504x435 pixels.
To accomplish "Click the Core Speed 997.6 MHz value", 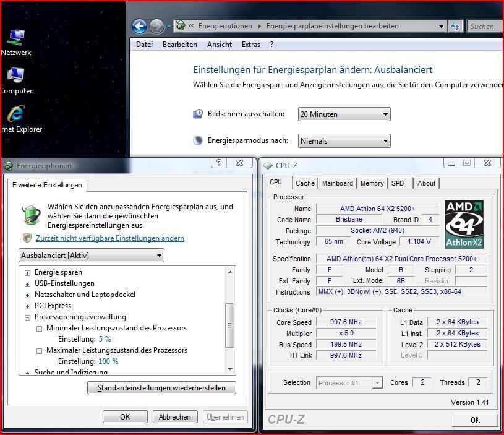I will (346, 322).
